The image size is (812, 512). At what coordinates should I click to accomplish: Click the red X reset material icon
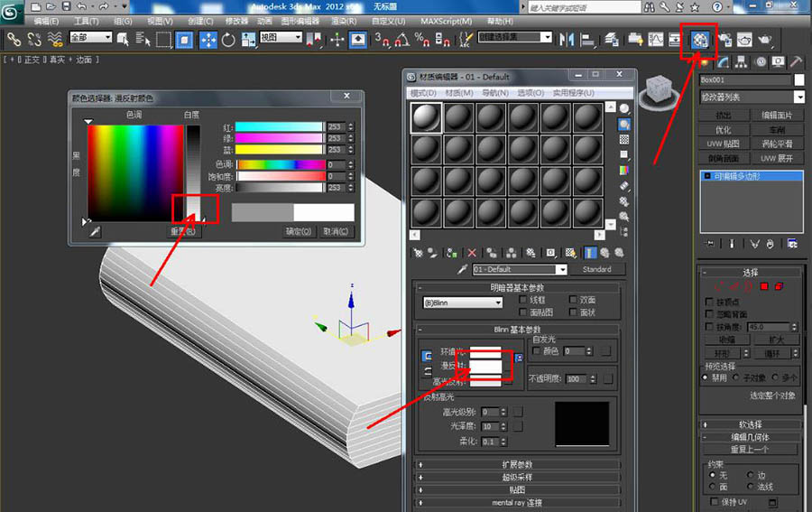(471, 253)
